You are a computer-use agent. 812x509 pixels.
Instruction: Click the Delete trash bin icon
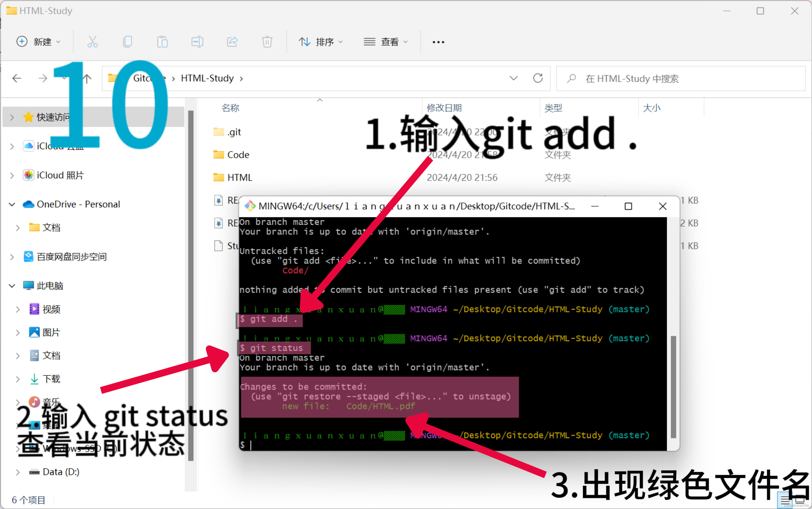point(267,42)
